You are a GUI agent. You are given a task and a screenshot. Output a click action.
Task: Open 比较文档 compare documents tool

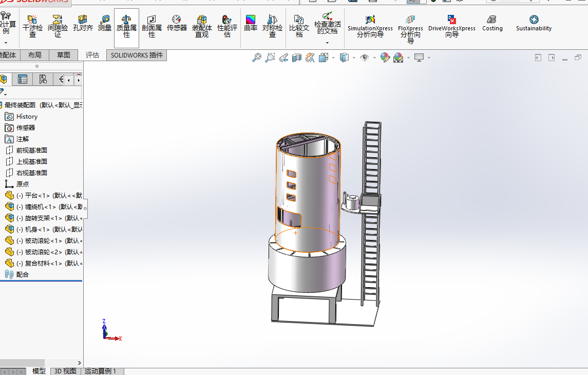pyautogui.click(x=299, y=27)
